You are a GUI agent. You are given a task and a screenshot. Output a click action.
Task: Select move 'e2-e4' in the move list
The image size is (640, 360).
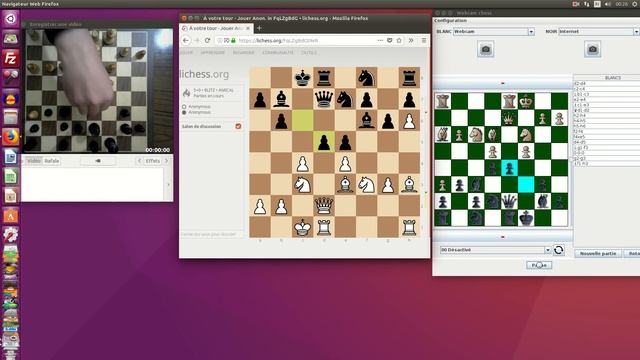coord(607,99)
